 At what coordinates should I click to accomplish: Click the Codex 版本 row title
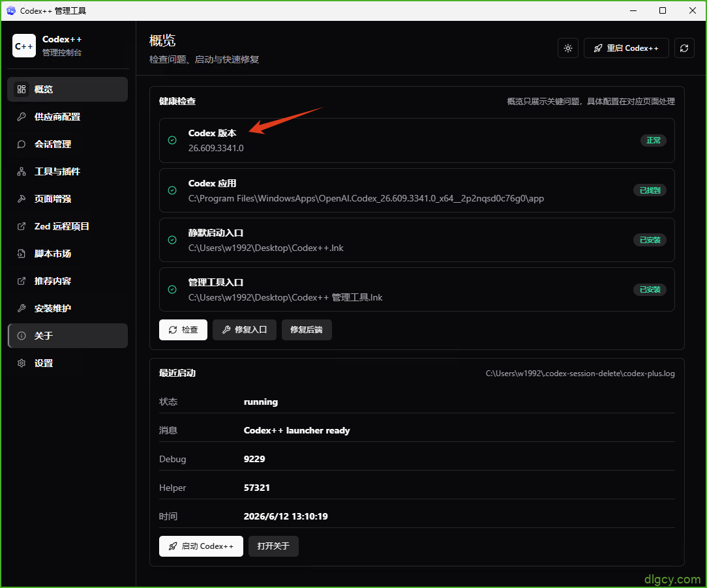click(213, 134)
